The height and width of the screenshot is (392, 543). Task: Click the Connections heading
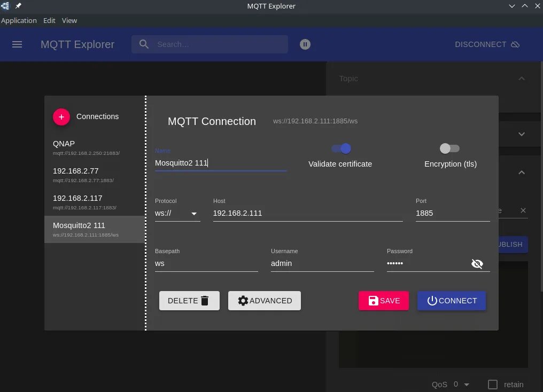coord(97,116)
